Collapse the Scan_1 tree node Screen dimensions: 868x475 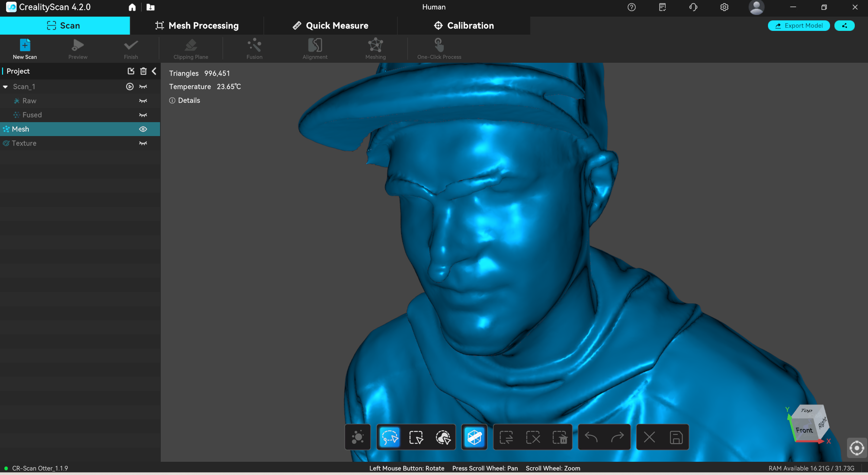pyautogui.click(x=5, y=87)
